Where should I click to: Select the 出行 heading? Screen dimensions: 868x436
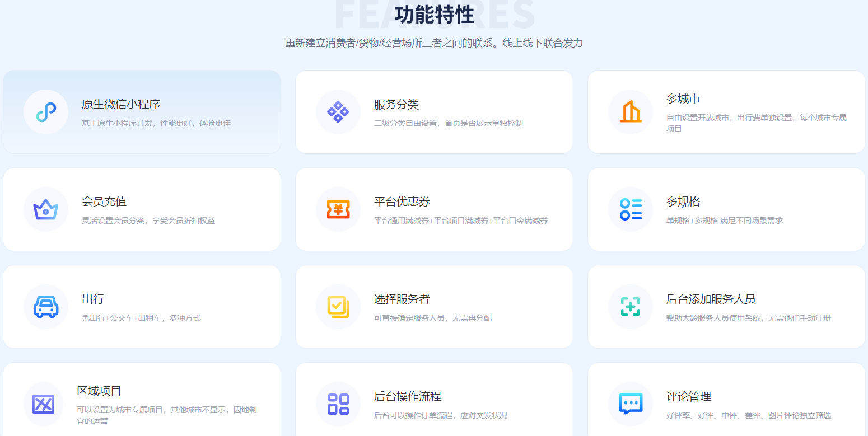coord(93,299)
